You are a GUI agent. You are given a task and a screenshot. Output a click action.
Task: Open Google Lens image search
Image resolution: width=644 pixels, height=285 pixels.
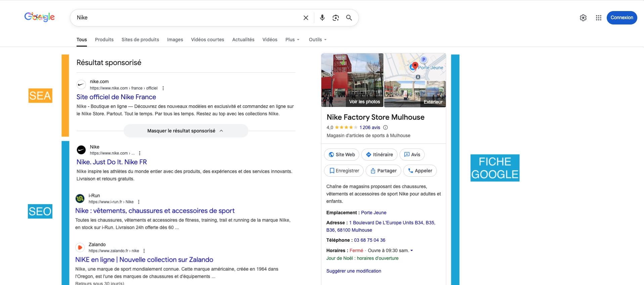(x=335, y=18)
